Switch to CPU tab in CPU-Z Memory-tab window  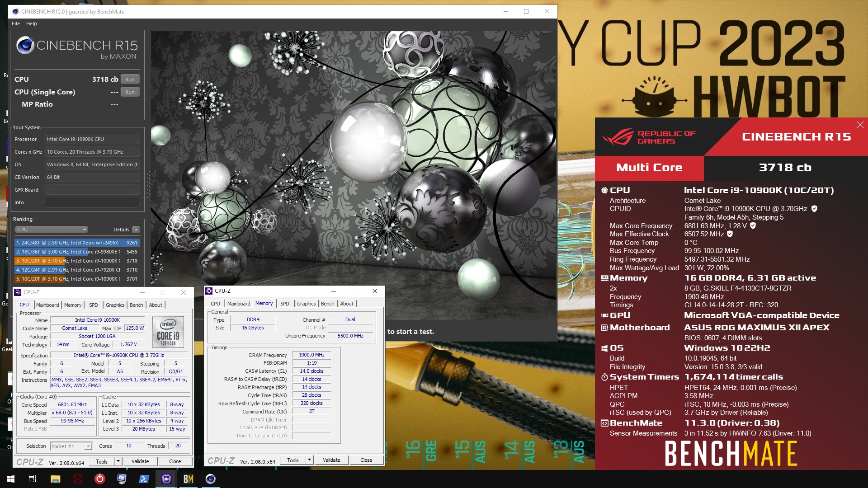(x=216, y=304)
